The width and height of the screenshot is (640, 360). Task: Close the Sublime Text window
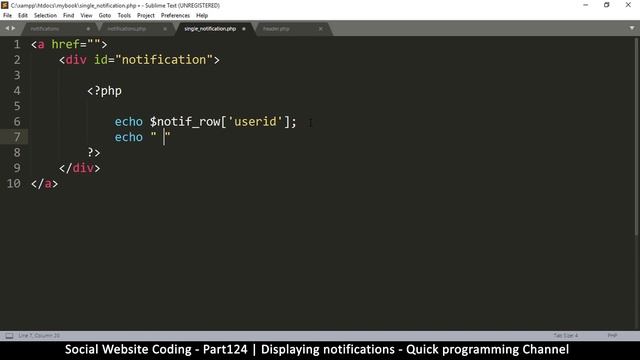(628, 5)
